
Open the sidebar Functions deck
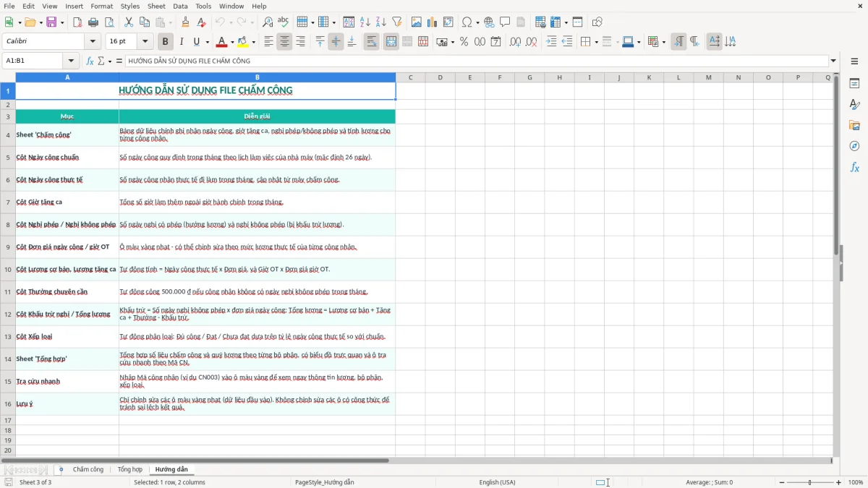coord(854,167)
